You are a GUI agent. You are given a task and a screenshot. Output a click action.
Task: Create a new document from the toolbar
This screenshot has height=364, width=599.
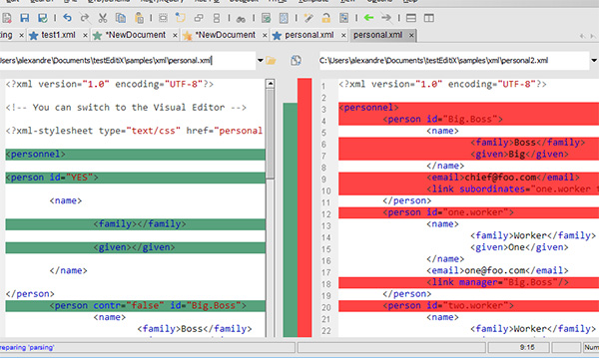(7, 18)
